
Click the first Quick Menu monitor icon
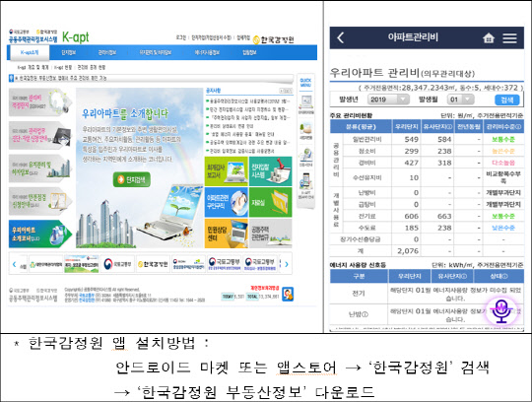click(306, 103)
